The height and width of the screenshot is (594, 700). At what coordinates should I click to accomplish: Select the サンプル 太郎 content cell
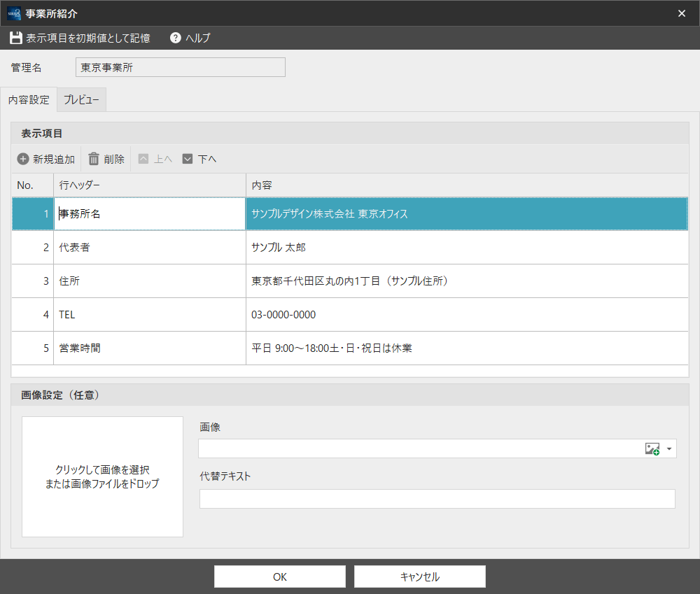point(467,248)
